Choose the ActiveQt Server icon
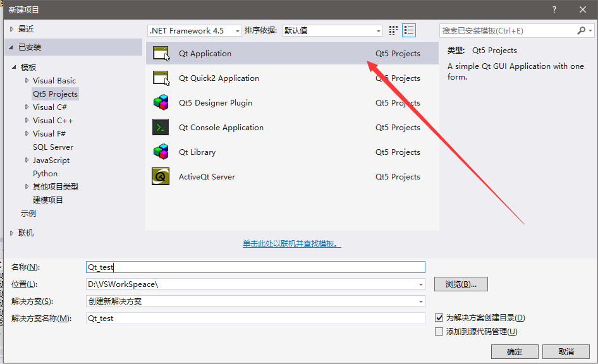Viewport: 598px width, 364px height. (161, 176)
